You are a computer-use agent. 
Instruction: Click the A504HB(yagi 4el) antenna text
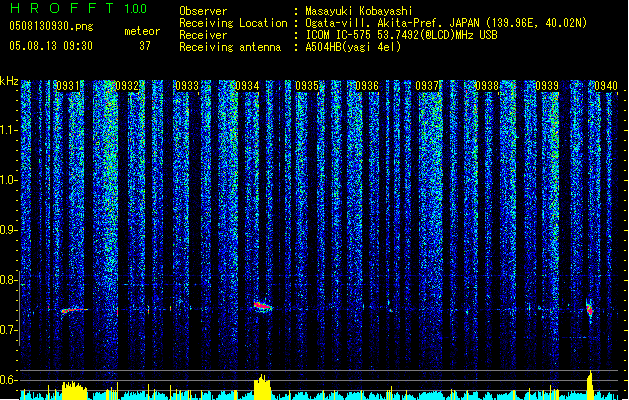click(353, 47)
